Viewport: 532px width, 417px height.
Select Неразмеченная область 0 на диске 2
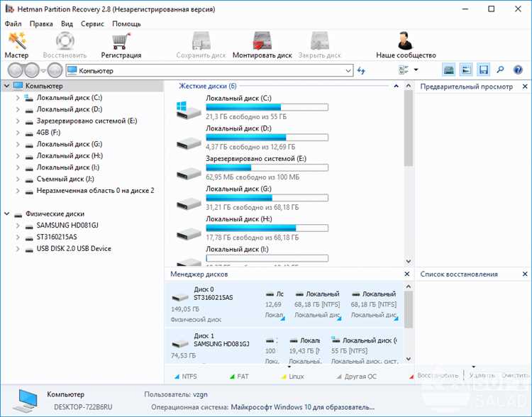(95, 191)
